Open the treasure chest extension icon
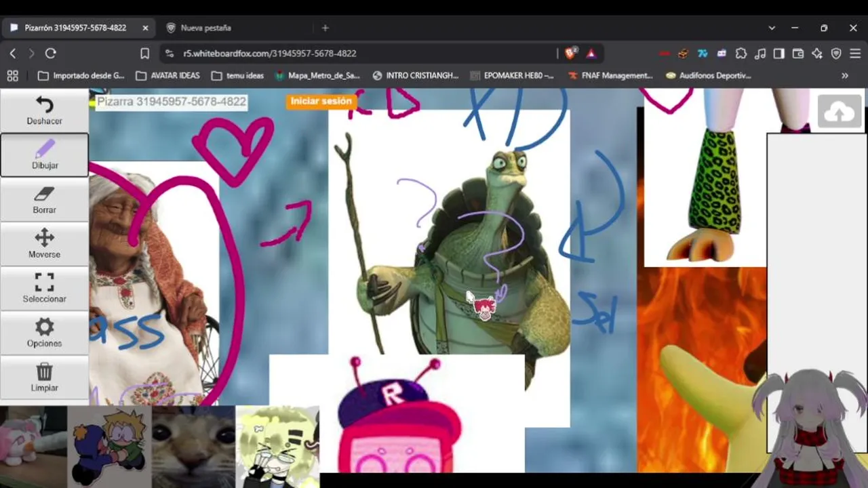Screen dimensions: 868x488 683,53
